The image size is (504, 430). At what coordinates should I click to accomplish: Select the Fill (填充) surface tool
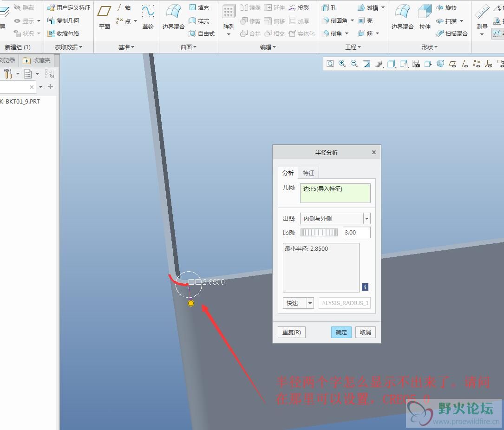[199, 7]
